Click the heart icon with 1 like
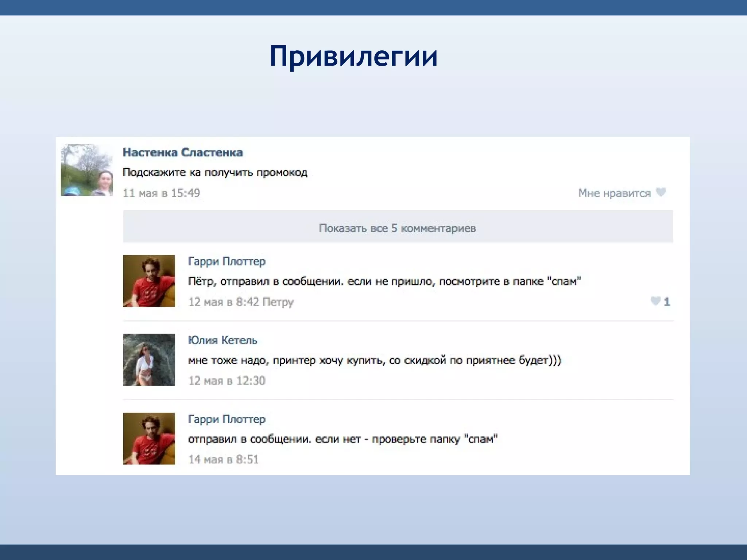Screen dimensions: 747x560 [x=655, y=301]
